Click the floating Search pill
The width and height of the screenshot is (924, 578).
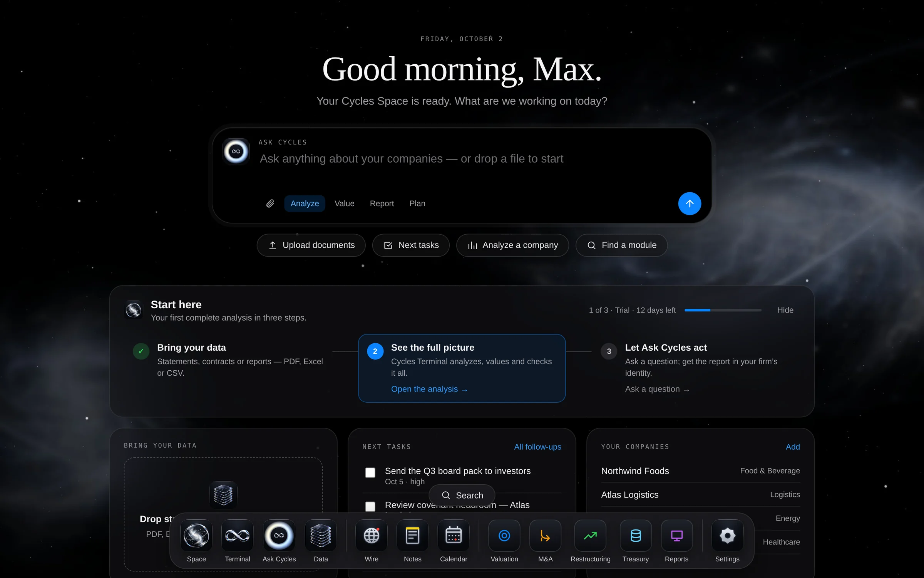click(462, 495)
